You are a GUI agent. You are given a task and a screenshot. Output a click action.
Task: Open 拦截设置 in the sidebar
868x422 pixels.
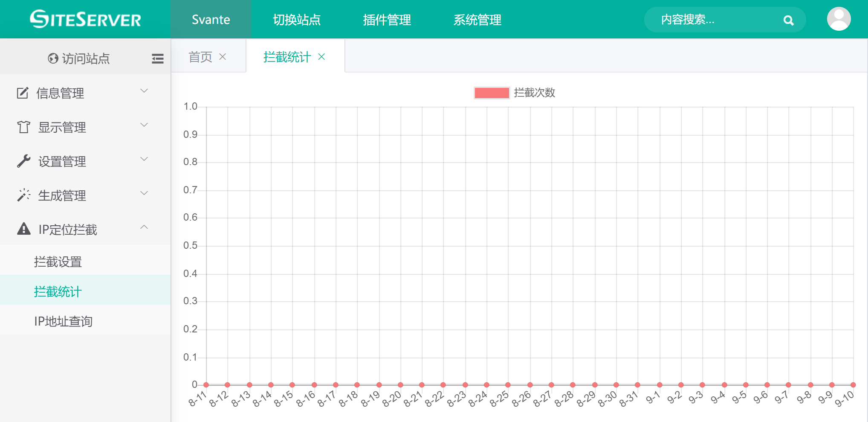[58, 262]
